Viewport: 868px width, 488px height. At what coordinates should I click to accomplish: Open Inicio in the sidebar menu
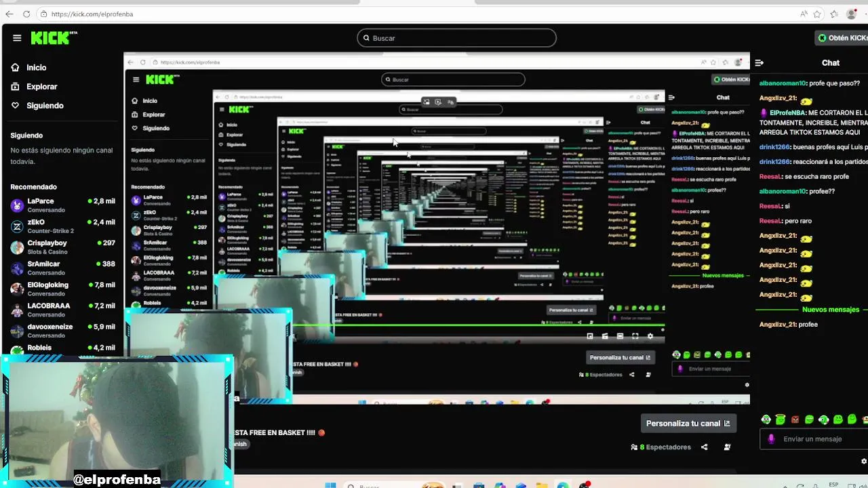tap(37, 68)
